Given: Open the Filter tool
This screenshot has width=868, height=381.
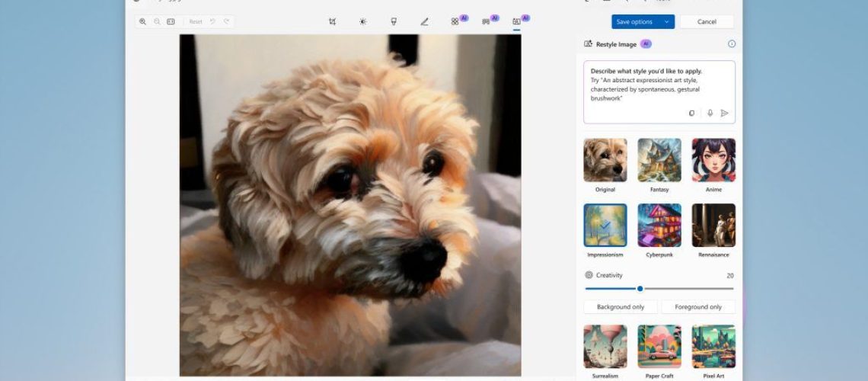Looking at the screenshot, I should pos(394,21).
